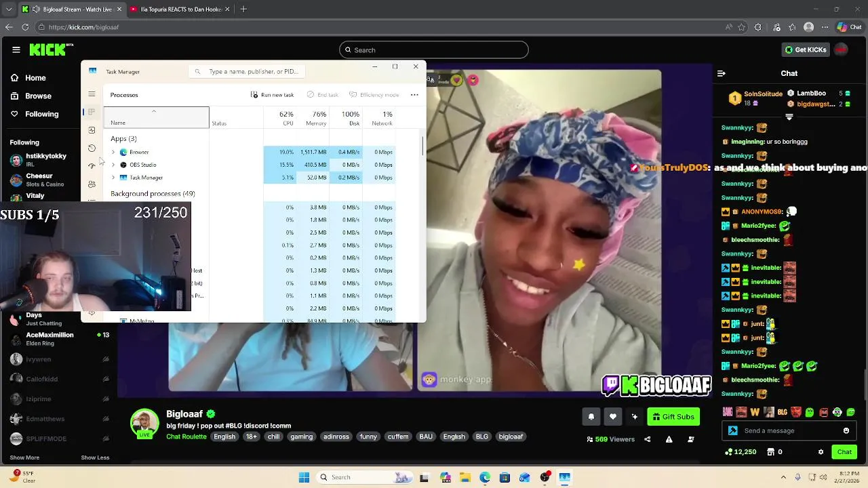
Task: Click Run new task in Task Manager
Action: click(272, 95)
